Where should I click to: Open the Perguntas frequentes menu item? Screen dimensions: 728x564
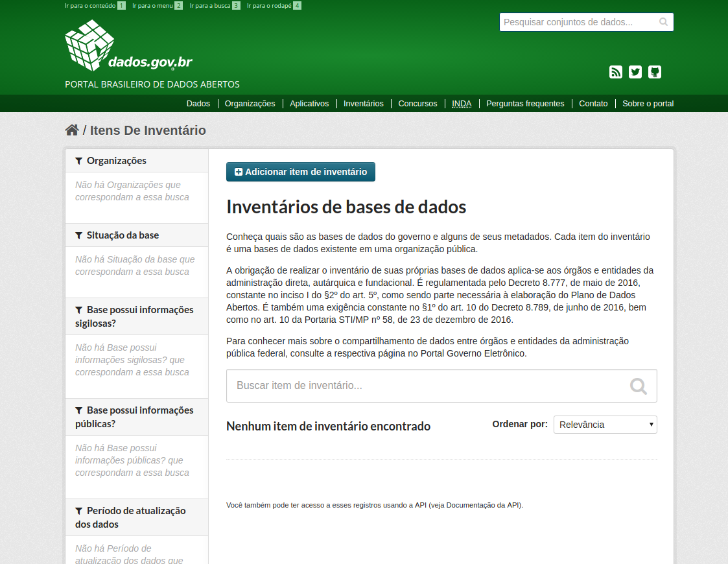pyautogui.click(x=525, y=104)
